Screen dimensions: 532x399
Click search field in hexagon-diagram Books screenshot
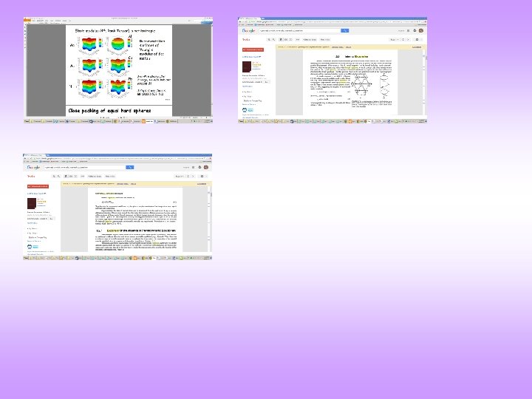click(x=299, y=30)
